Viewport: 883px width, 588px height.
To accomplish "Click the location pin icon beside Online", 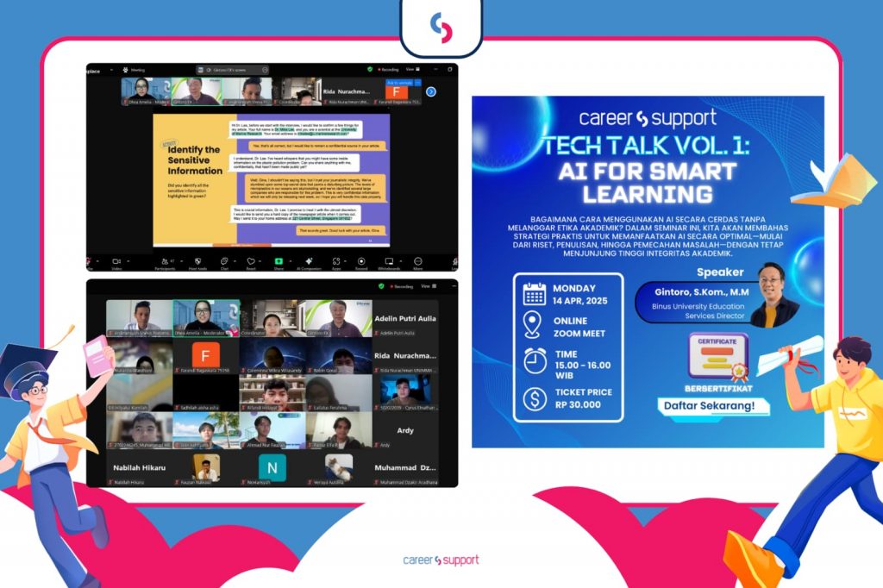I will (532, 325).
